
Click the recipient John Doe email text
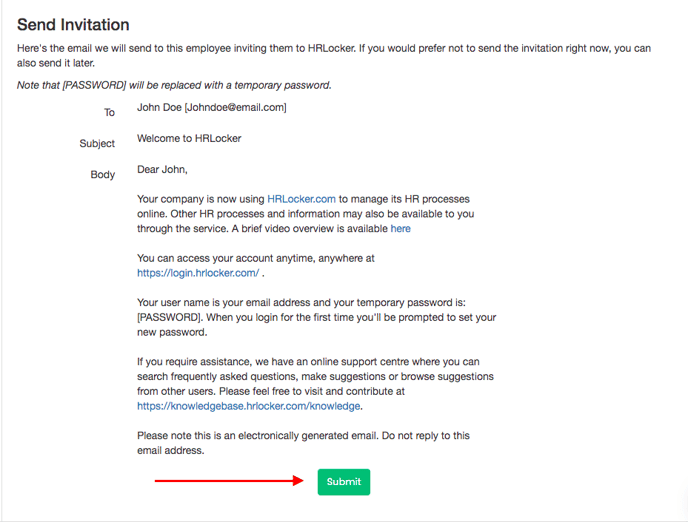tap(211, 108)
